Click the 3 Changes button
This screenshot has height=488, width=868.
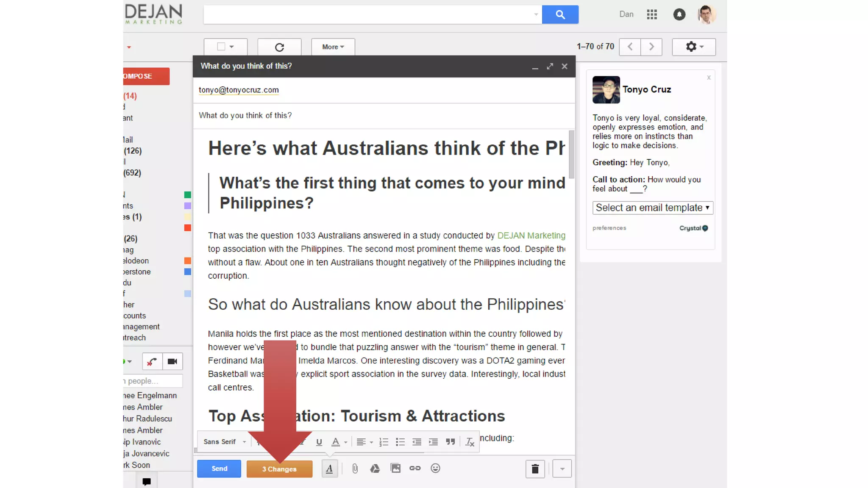coord(279,469)
